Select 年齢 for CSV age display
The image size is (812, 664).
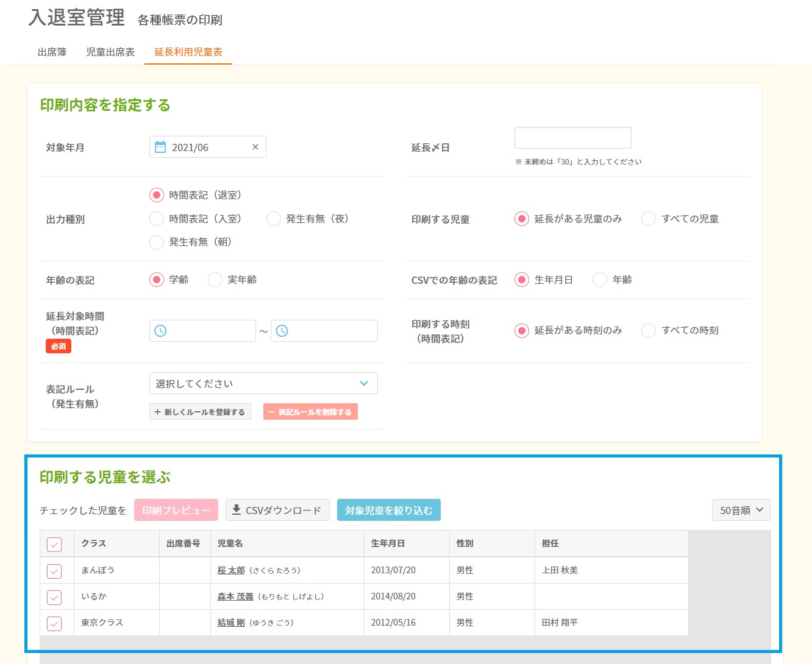[600, 280]
